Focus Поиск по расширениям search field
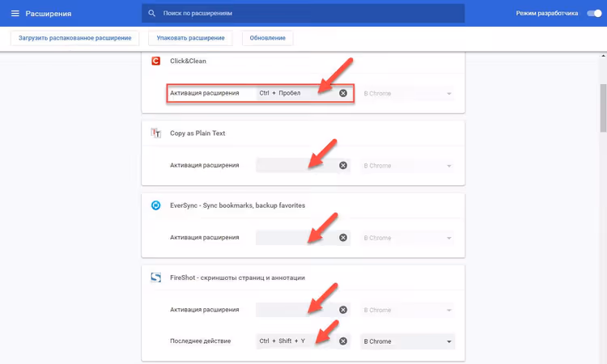The width and height of the screenshot is (607, 364). pos(303,13)
